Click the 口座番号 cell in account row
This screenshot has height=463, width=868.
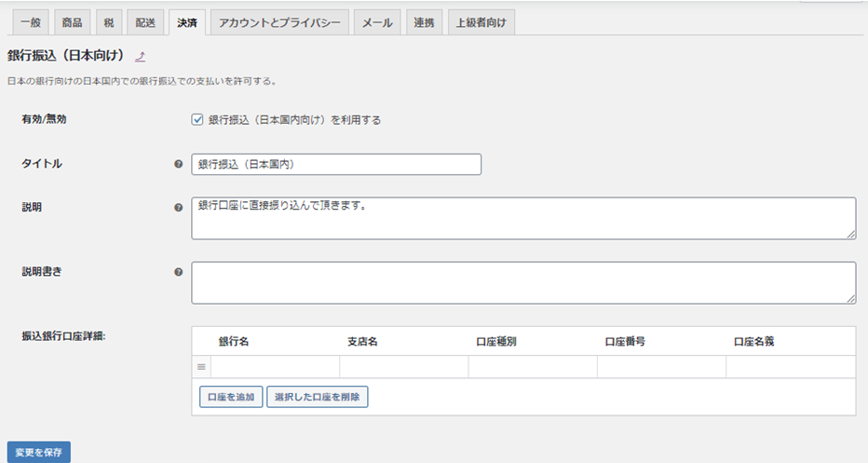(x=662, y=367)
